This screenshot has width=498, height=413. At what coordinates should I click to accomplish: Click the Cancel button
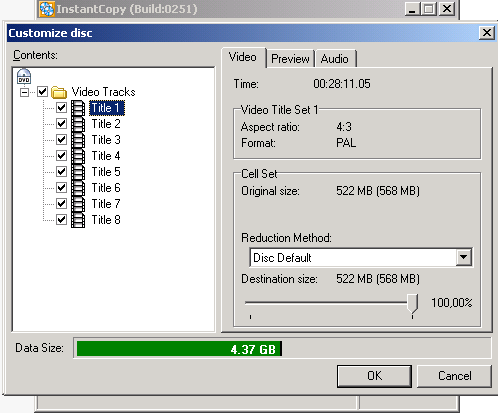click(455, 376)
